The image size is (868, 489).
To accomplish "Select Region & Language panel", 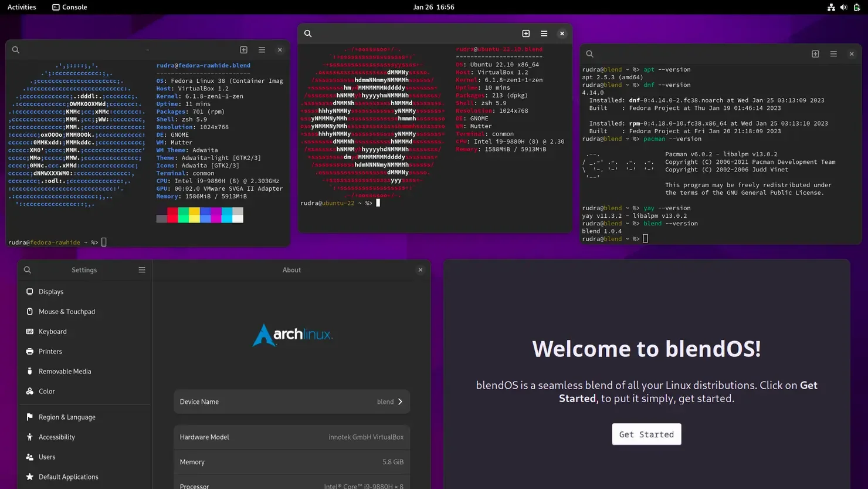I will click(84, 417).
